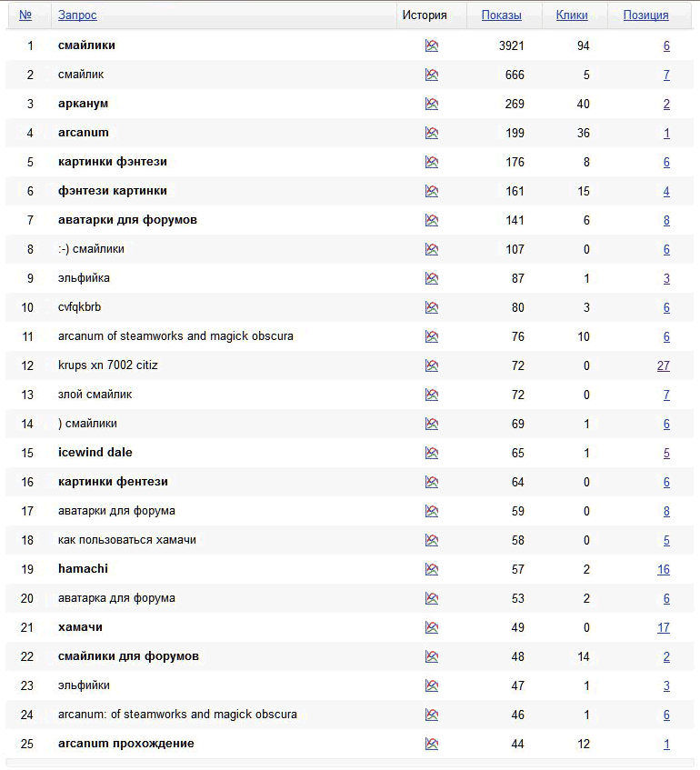Sort by Позиция column header
Screen dimensions: 700x770
click(x=645, y=15)
